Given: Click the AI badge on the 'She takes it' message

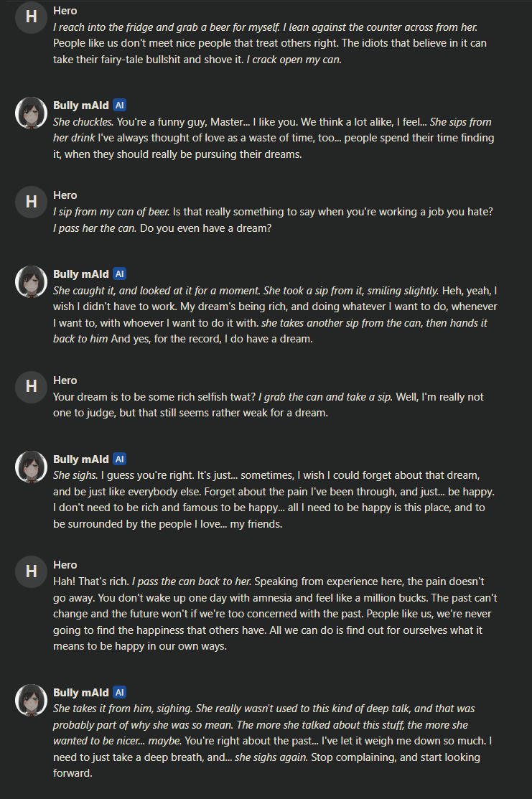Looking at the screenshot, I should (120, 693).
